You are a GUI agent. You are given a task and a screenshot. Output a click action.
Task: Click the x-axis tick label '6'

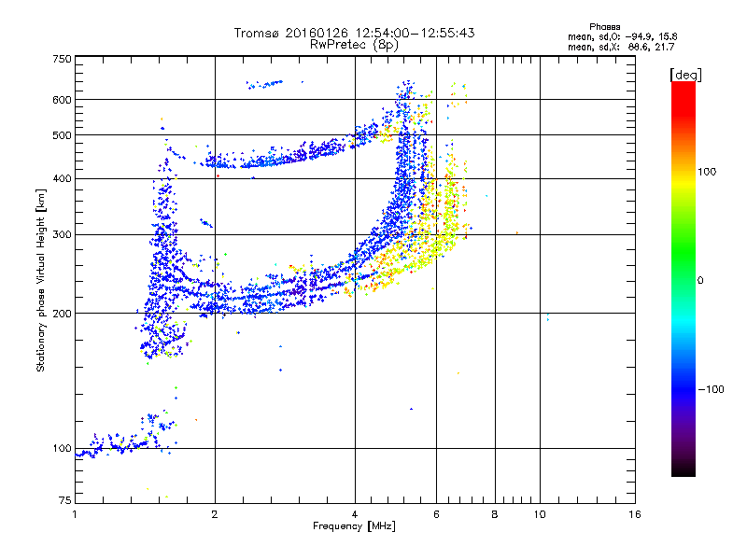pyautogui.click(x=436, y=514)
